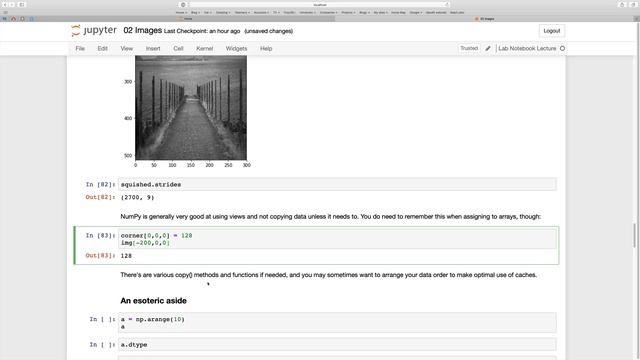Open the View menu
Screen dimensions: 640x360
coord(127,48)
